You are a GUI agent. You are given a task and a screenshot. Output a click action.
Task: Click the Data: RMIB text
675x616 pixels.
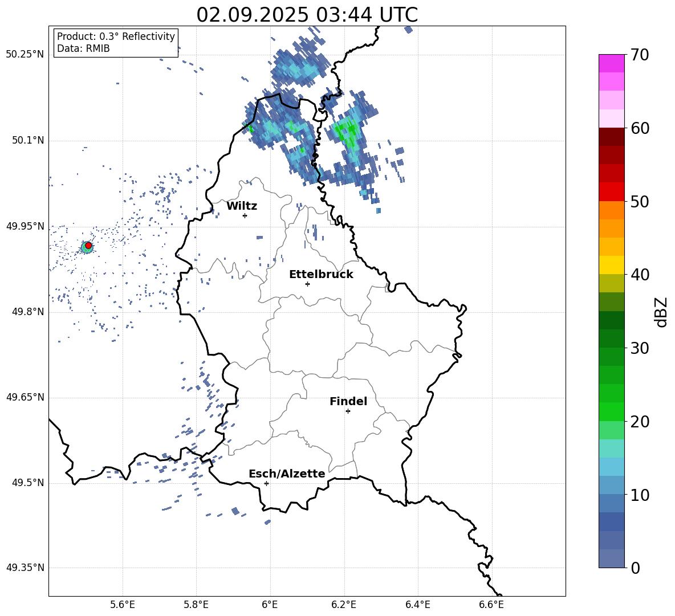point(83,48)
